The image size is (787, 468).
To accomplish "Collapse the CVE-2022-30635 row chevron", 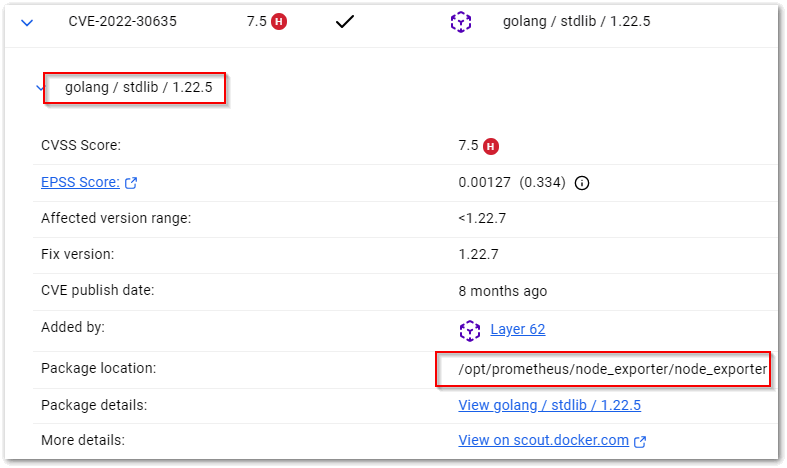I will click(x=27, y=23).
